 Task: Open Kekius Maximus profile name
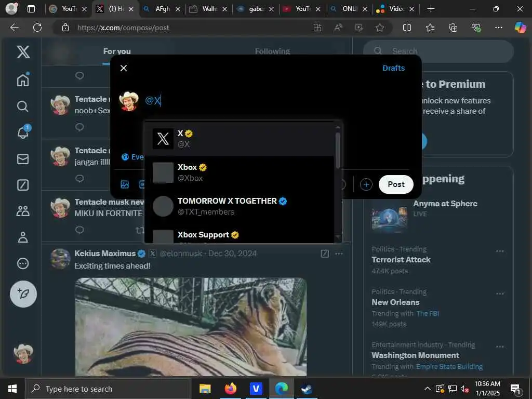[x=105, y=254]
